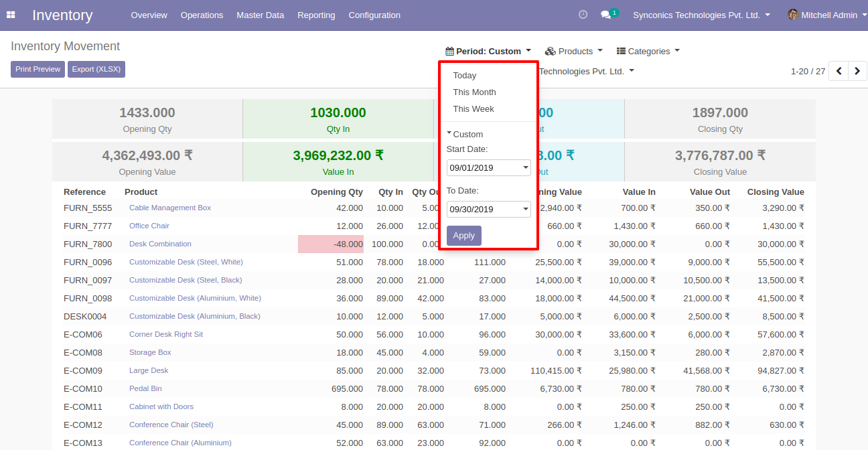Click the activities clock icon
The height and width of the screenshot is (450, 868).
(583, 15)
